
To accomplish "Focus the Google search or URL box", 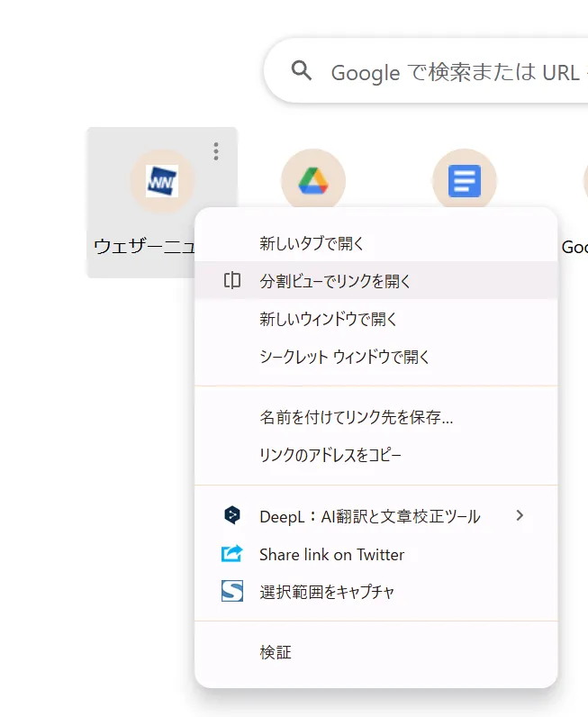I will (x=450, y=72).
